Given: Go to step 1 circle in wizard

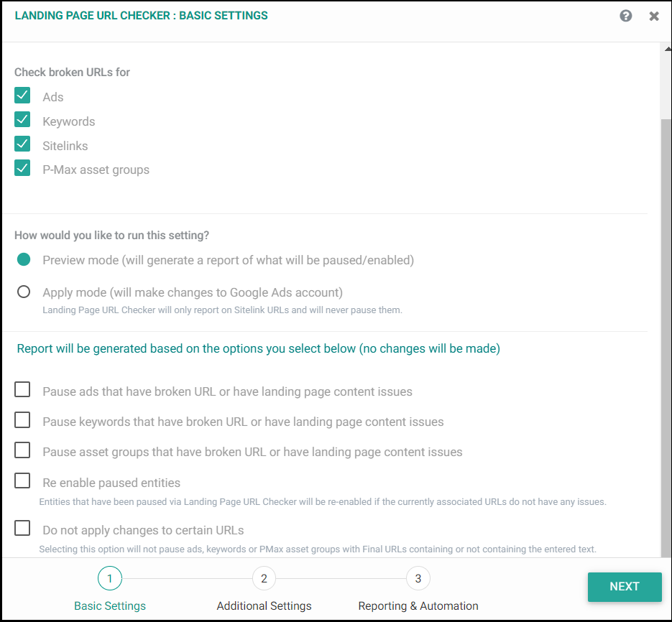Looking at the screenshot, I should click(x=110, y=578).
